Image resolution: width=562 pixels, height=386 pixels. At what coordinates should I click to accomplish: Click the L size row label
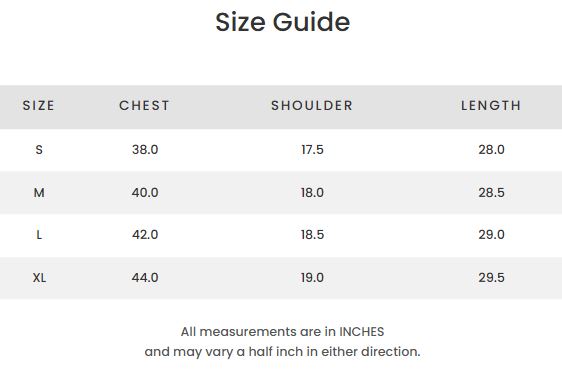pyautogui.click(x=39, y=235)
